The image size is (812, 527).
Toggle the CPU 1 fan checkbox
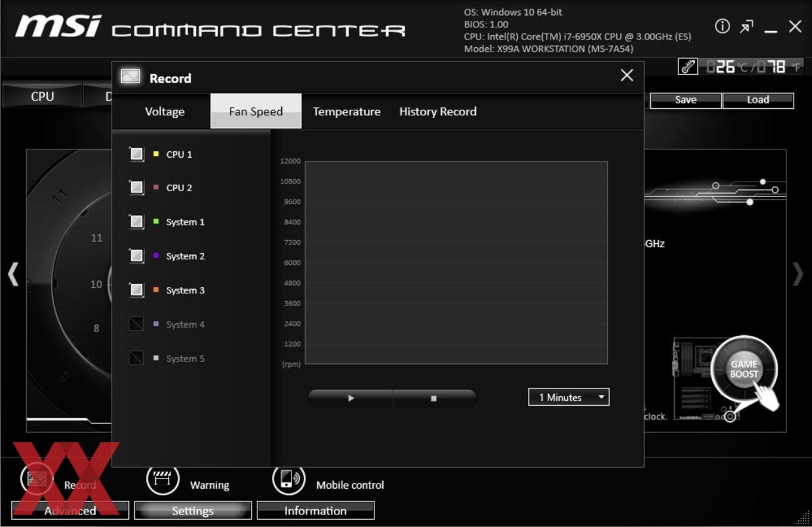137,154
